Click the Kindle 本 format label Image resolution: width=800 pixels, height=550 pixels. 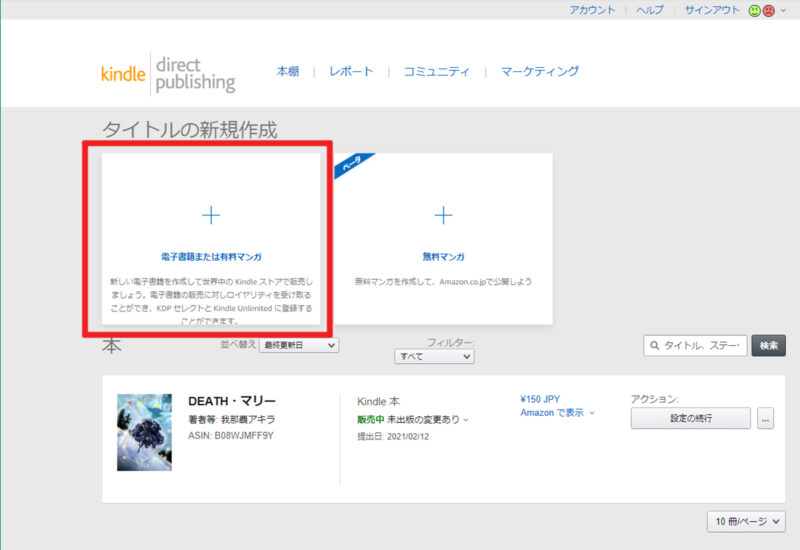(x=378, y=402)
